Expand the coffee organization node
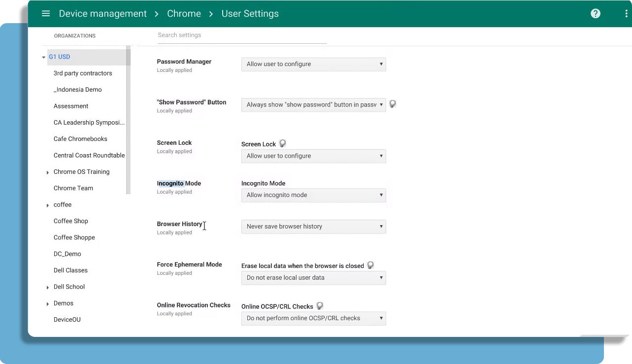The width and height of the screenshot is (632, 364). pyautogui.click(x=48, y=205)
